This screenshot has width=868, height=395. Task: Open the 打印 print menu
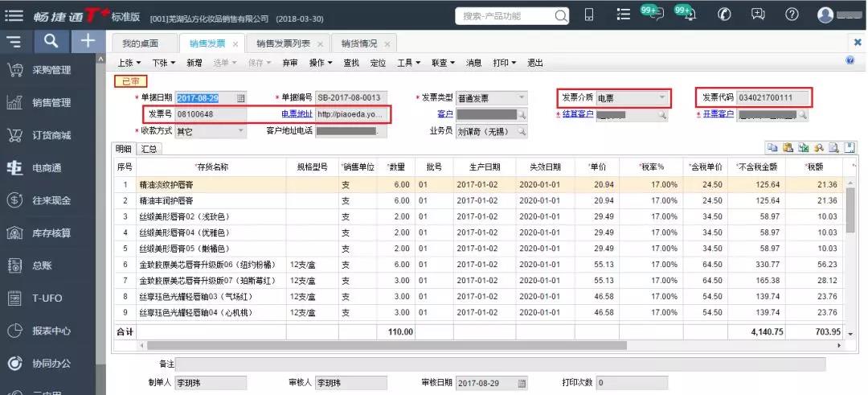coord(504,64)
